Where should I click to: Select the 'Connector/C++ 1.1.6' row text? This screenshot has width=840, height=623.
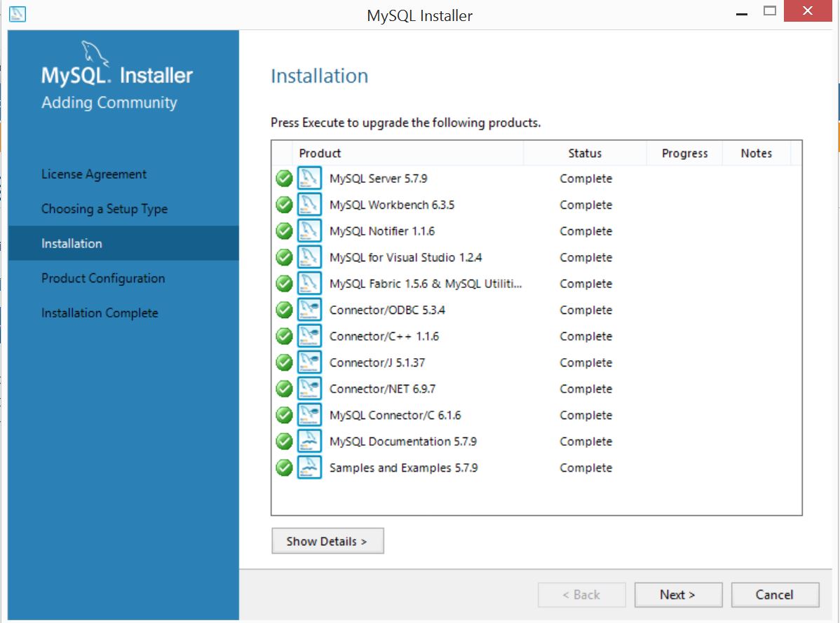(x=384, y=336)
